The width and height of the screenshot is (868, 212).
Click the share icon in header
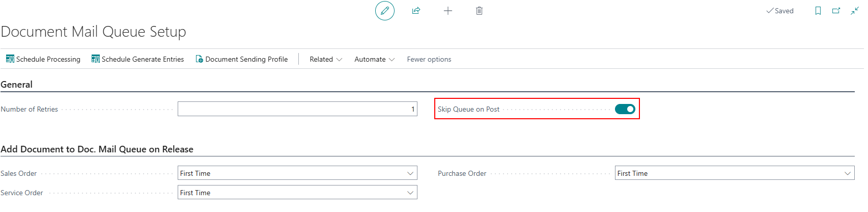click(416, 11)
